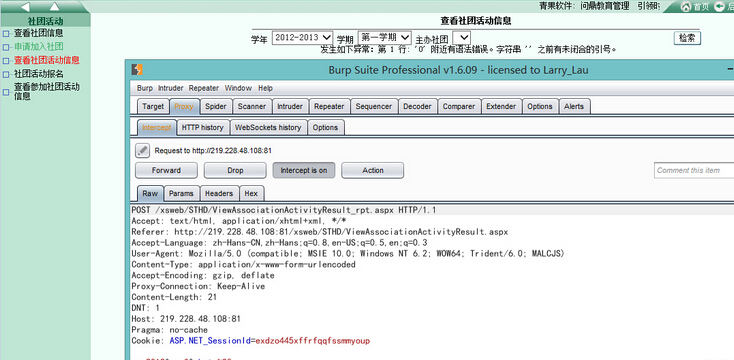Click the Referer header line

click(x=320, y=232)
